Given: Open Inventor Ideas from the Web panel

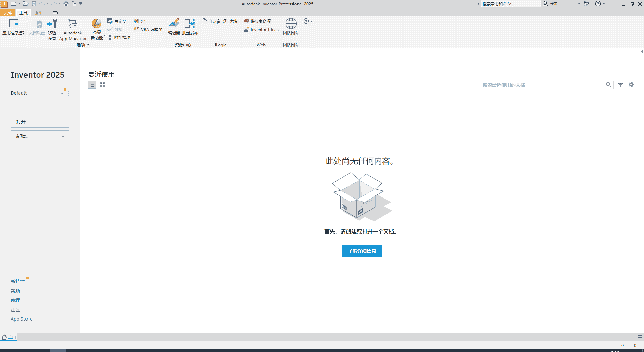Looking at the screenshot, I should [x=261, y=29].
